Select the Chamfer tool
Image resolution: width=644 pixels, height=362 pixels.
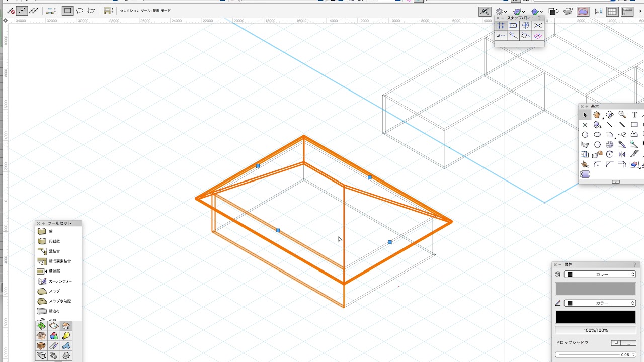(609, 164)
